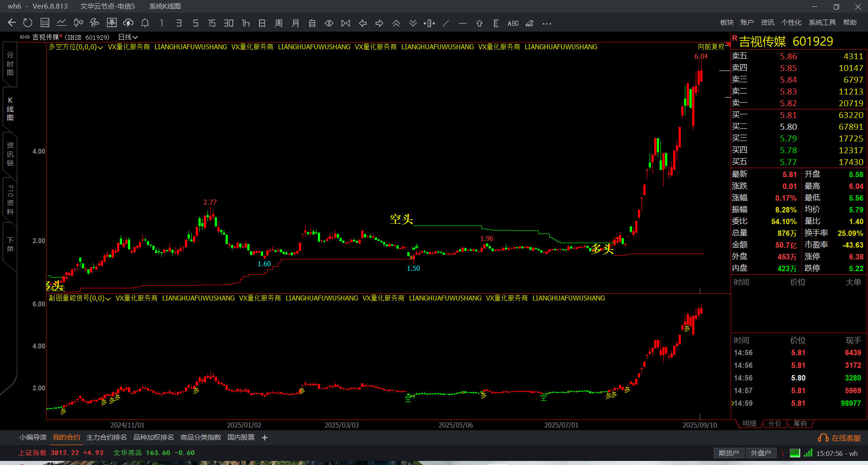Click the double down chevron icon
Viewport: 868px width, 465px height.
tap(413, 23)
